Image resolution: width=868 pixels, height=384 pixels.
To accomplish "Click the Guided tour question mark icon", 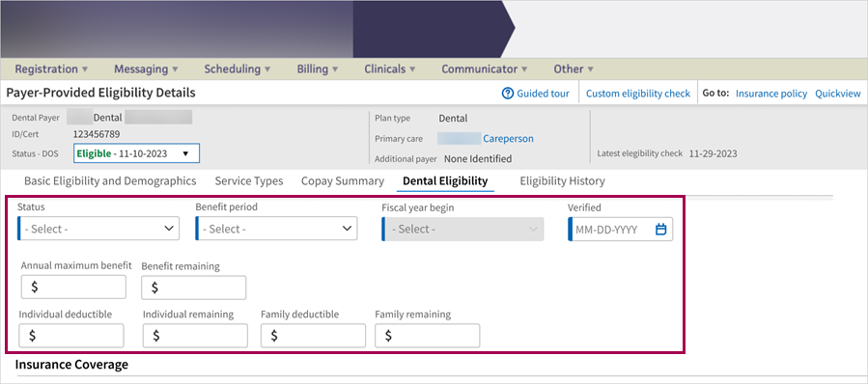I will click(507, 94).
